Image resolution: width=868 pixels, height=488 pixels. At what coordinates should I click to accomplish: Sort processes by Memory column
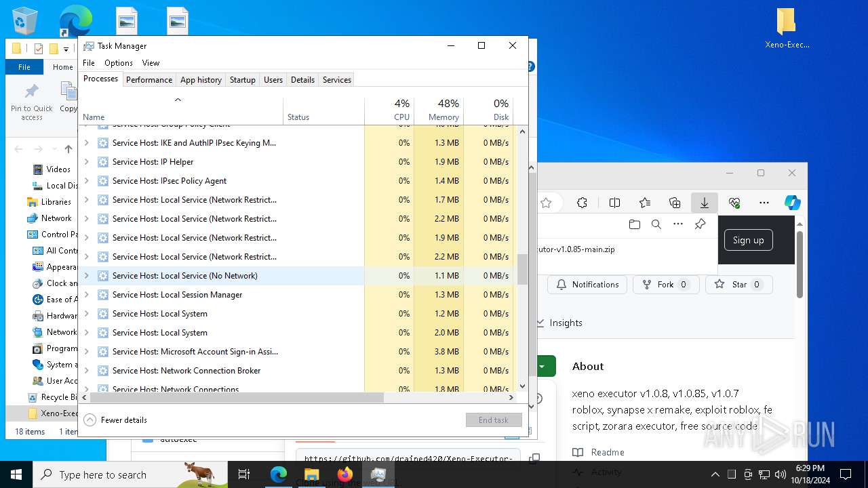[x=437, y=110]
